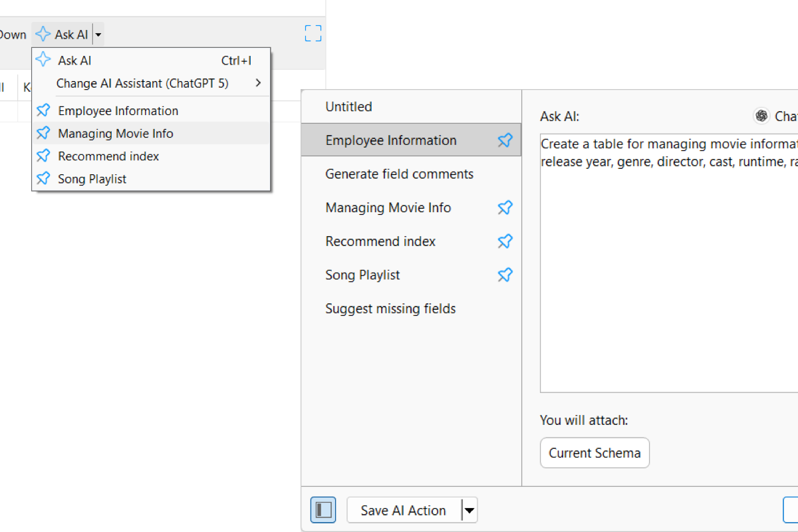Open the Save AI Action dropdown arrow

tap(469, 510)
